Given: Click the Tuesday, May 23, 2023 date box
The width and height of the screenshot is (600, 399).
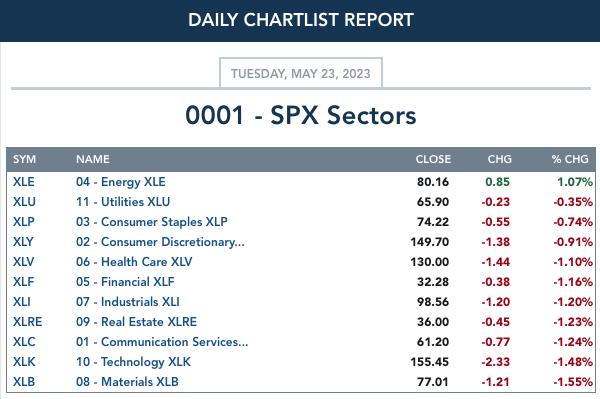Looking at the screenshot, I should 301,73.
